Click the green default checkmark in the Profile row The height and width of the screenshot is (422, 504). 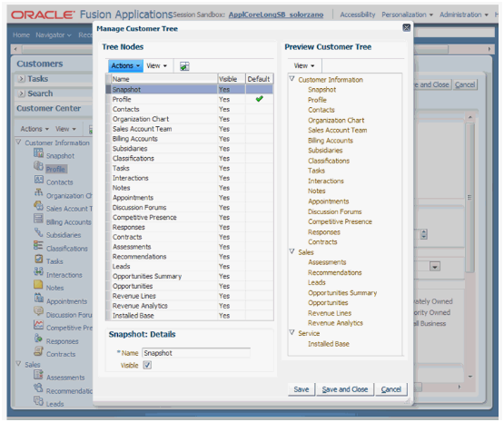point(260,99)
